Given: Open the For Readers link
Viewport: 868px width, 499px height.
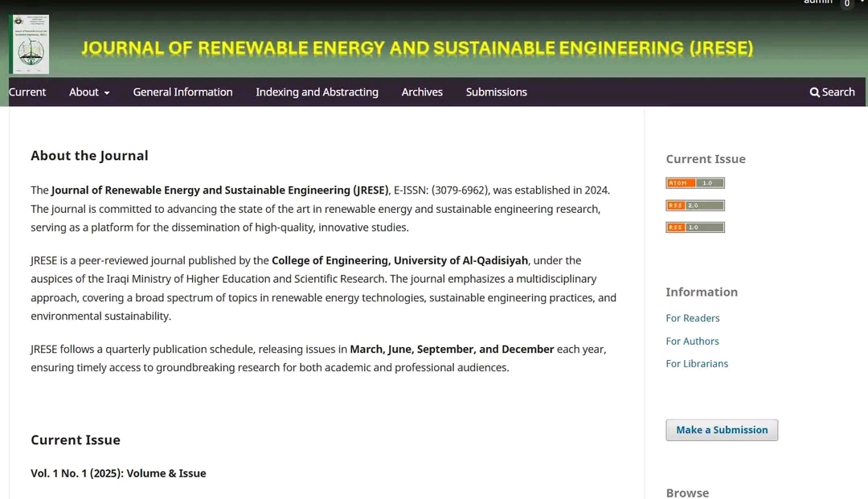Looking at the screenshot, I should [x=692, y=318].
